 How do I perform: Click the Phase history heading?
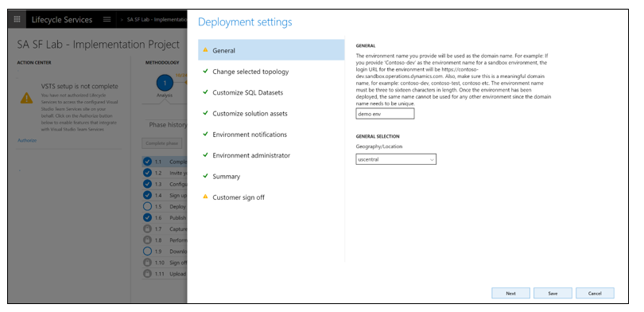click(x=168, y=124)
